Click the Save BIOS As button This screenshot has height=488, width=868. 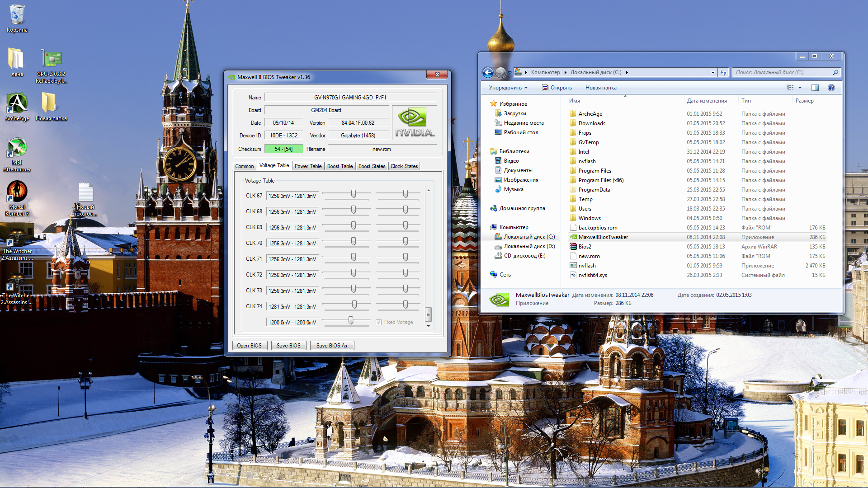tap(331, 346)
